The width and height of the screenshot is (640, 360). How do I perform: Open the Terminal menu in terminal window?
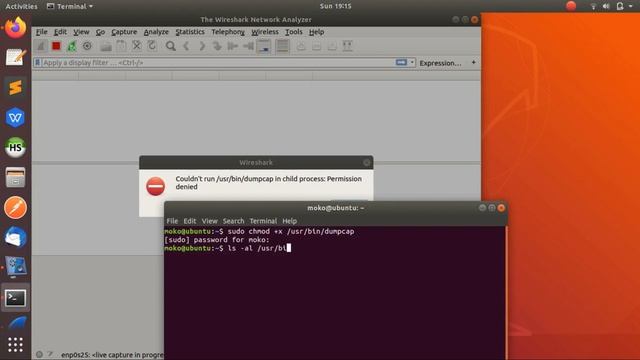[x=263, y=221]
